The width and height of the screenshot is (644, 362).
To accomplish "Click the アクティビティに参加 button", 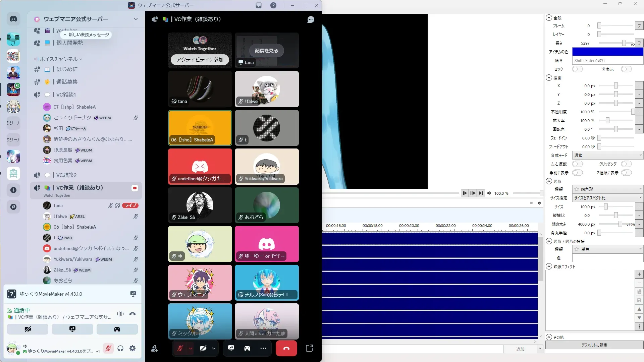I will tap(200, 60).
